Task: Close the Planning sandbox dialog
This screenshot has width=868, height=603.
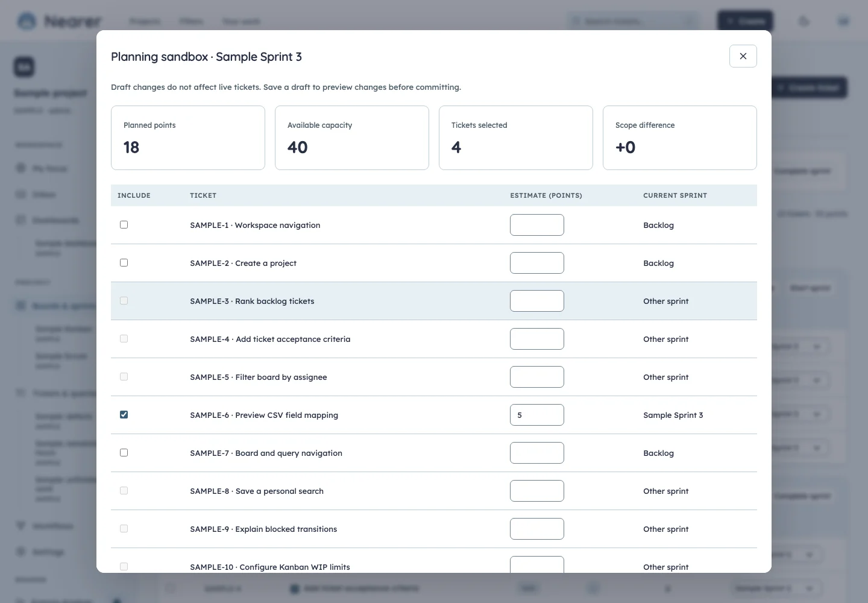Action: (743, 56)
